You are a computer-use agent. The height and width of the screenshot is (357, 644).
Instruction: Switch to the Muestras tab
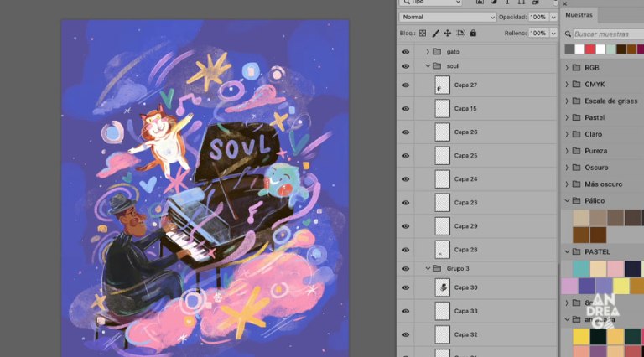[579, 15]
